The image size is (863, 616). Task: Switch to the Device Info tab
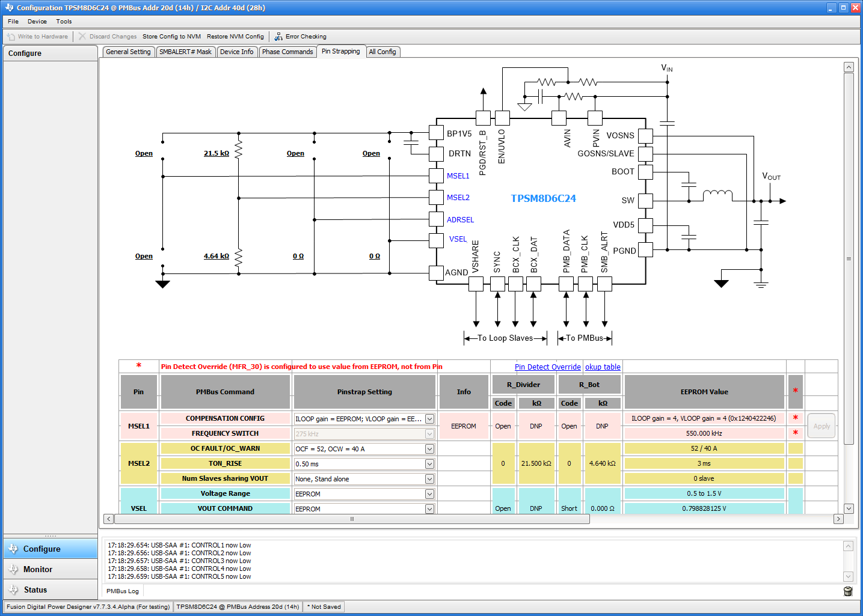237,52
